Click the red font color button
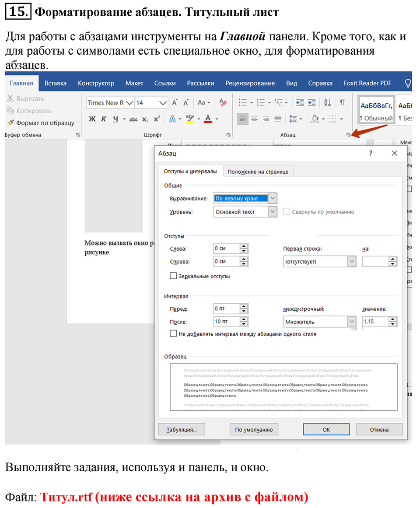This screenshot has height=508, width=420. [x=208, y=119]
